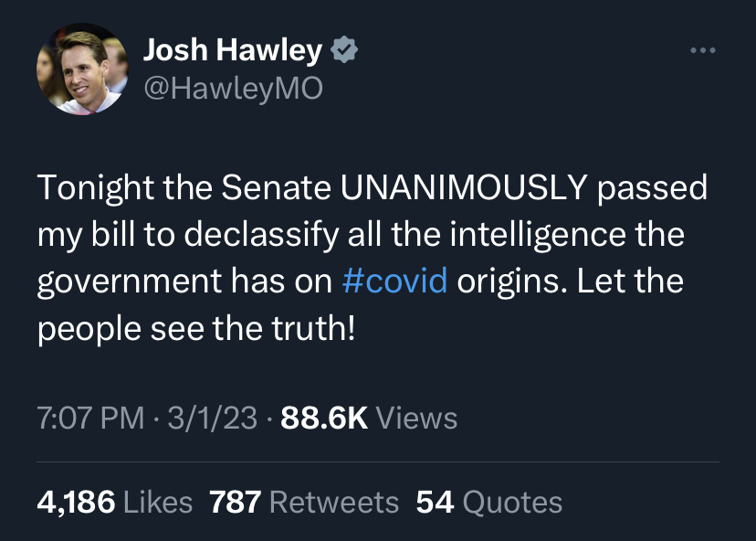Tap the #covid hashtag
The image size is (756, 541).
[394, 281]
